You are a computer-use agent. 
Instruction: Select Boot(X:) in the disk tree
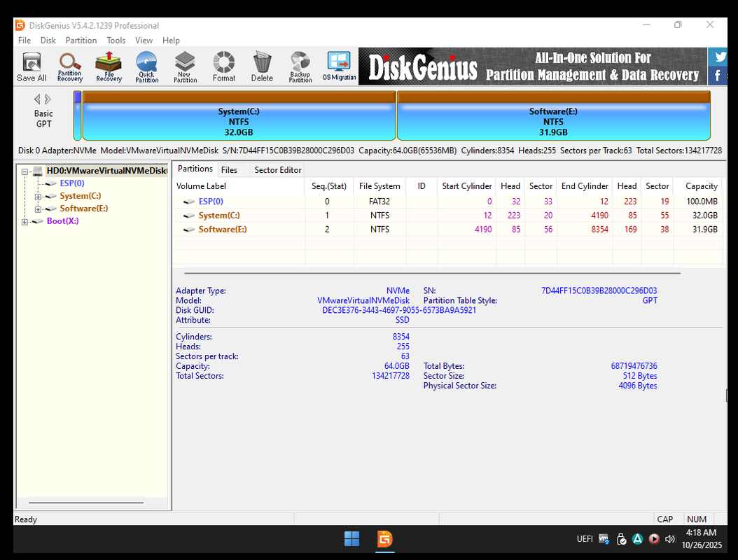[62, 220]
